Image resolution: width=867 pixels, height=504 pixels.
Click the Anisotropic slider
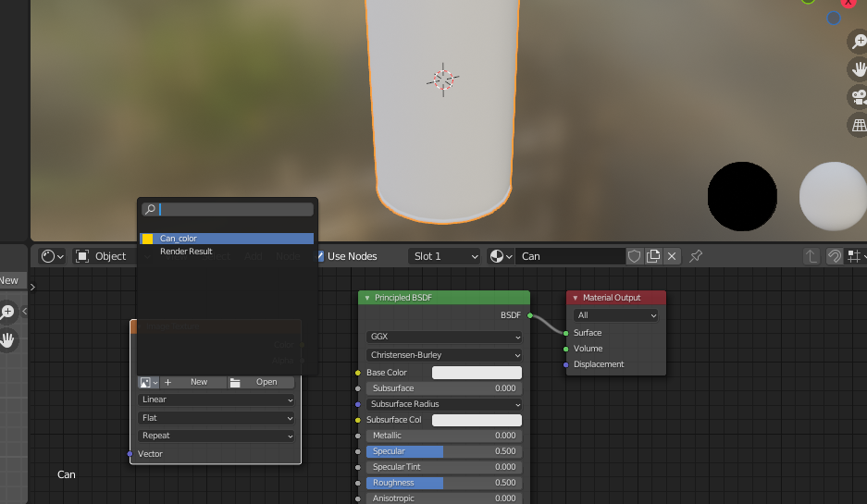click(x=444, y=498)
